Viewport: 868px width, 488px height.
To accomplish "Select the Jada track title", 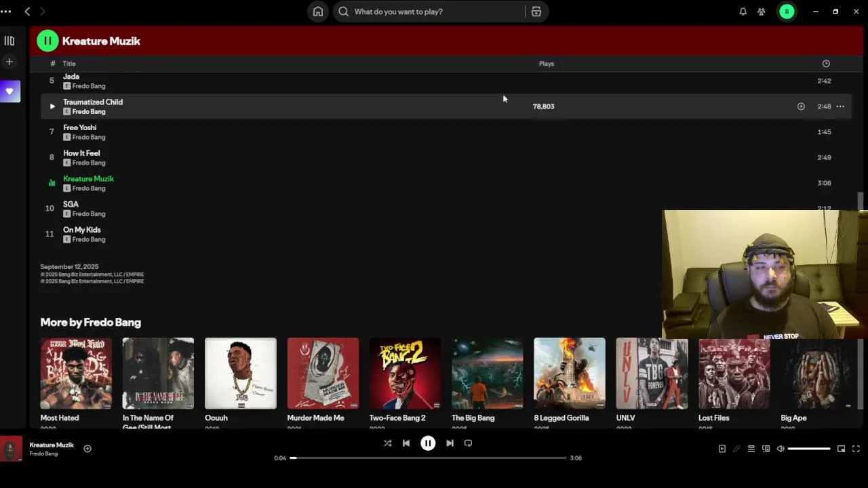I will click(71, 77).
